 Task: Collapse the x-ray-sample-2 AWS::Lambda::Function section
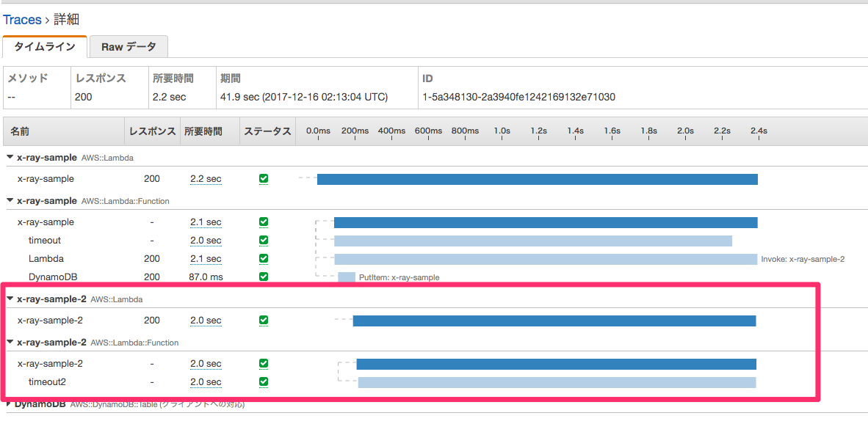[x=9, y=342]
